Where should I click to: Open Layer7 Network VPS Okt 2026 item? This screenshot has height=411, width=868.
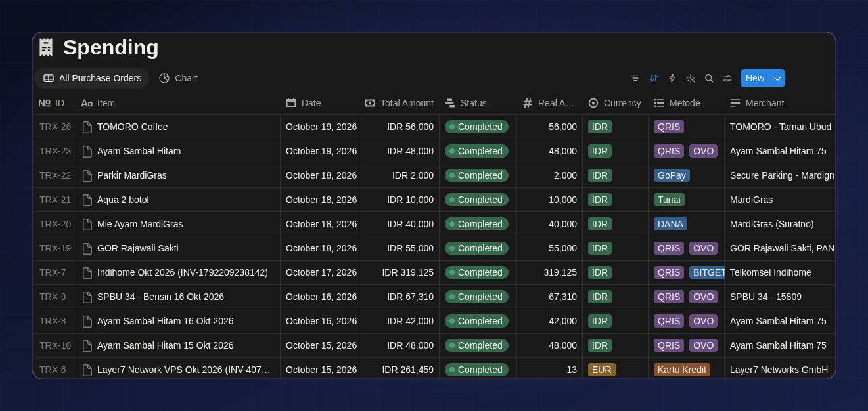click(184, 370)
